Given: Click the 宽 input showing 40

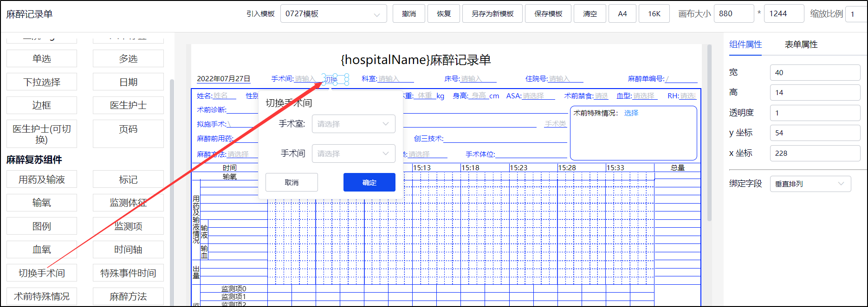Looking at the screenshot, I should point(815,73).
